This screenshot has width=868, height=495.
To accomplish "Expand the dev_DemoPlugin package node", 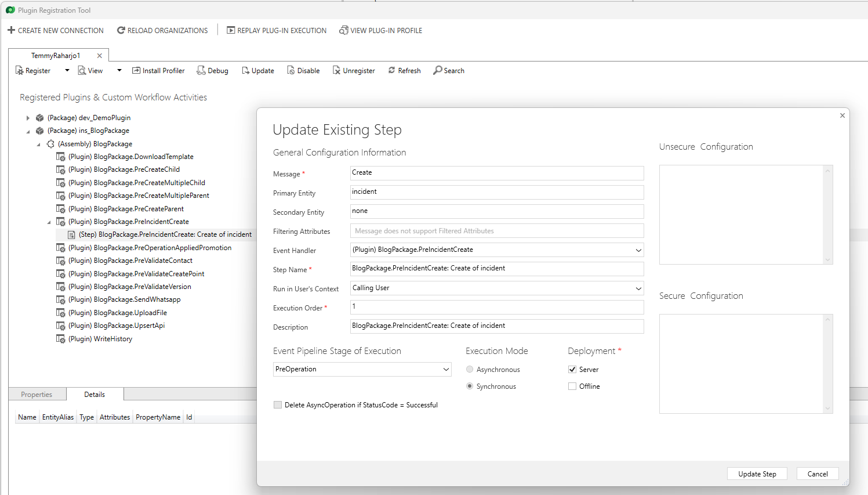I will 28,118.
